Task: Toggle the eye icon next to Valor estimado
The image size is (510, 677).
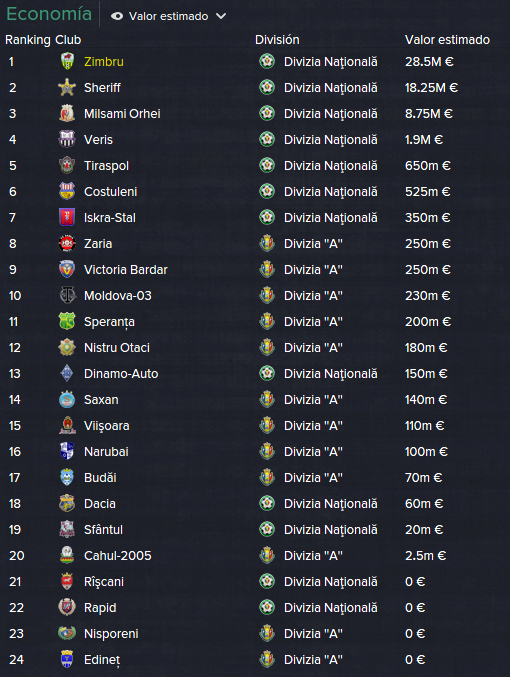Action: 117,16
